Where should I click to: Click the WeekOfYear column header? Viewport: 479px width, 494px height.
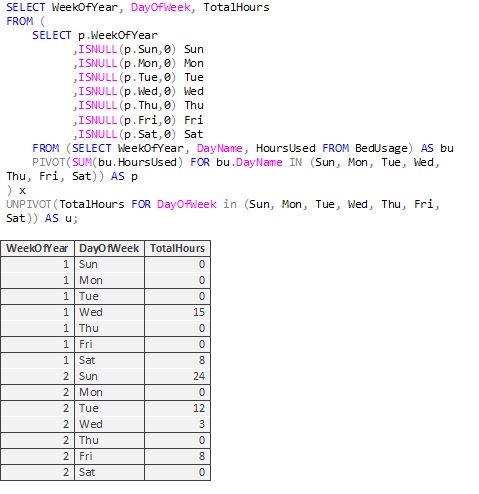tap(37, 248)
